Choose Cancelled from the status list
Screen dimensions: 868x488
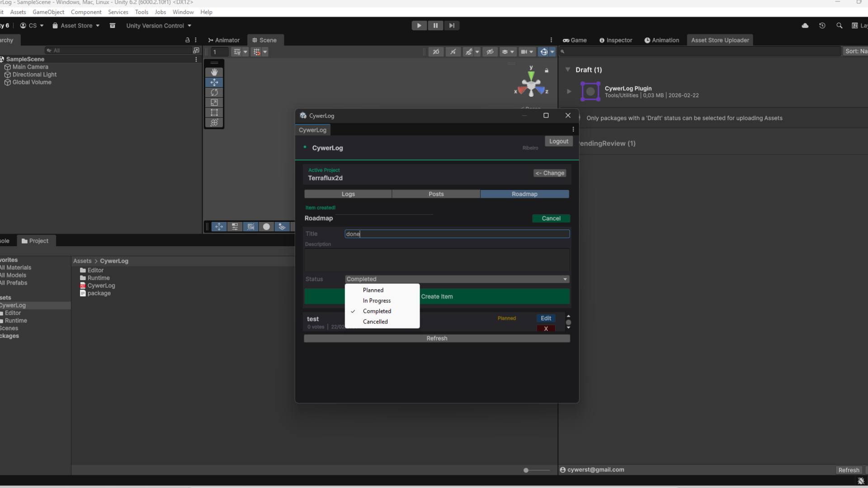(x=375, y=322)
